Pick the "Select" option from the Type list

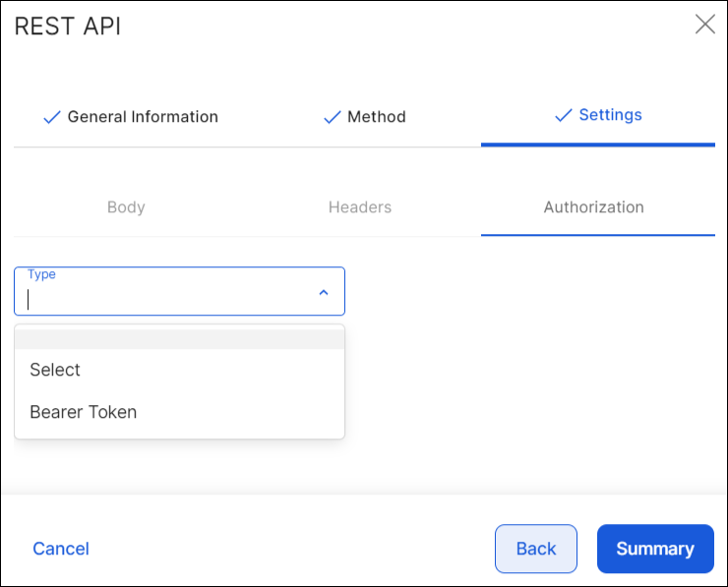(55, 370)
